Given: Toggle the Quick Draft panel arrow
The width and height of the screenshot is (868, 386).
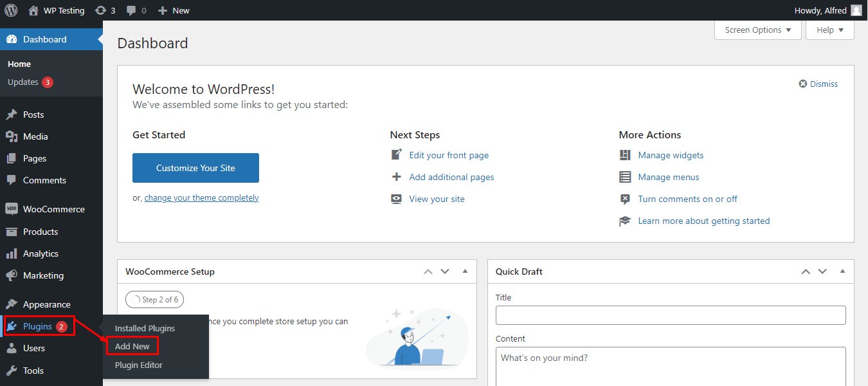Looking at the screenshot, I should click(842, 271).
